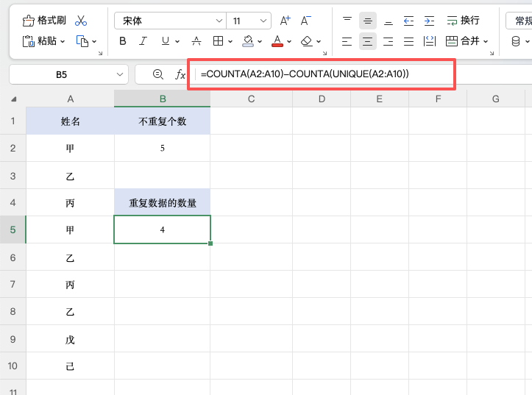Increase font size with A+ icon
532x395 pixels.
point(285,21)
